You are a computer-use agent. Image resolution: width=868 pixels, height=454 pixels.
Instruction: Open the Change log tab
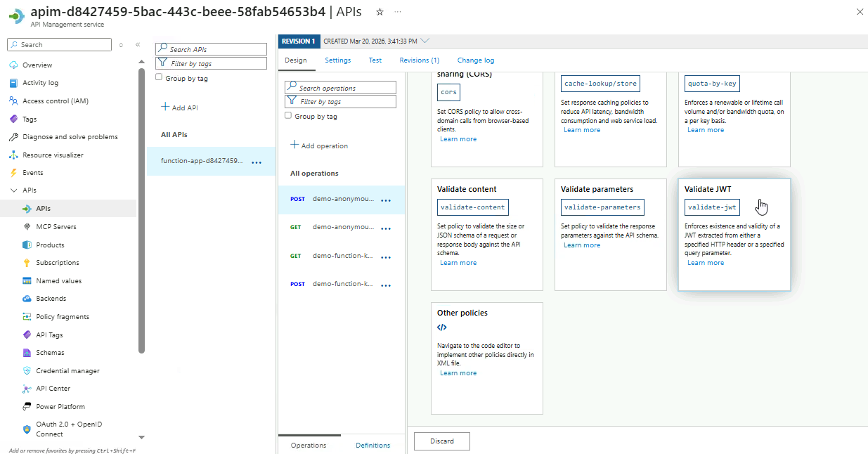[x=475, y=60]
